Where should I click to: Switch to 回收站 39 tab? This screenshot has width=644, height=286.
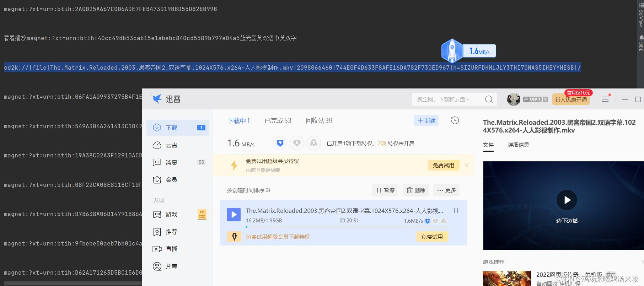[x=319, y=121]
